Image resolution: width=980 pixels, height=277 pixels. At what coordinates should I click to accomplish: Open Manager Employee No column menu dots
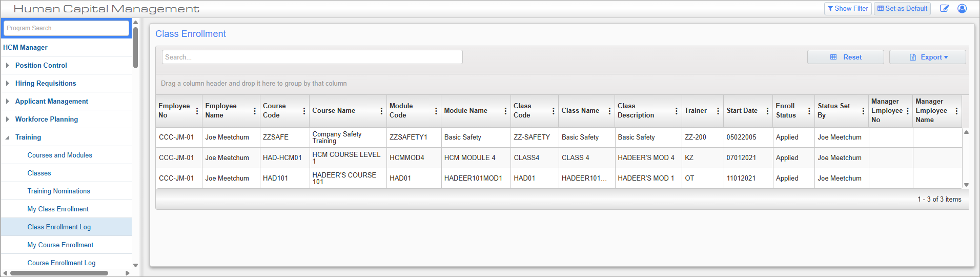[907, 111]
